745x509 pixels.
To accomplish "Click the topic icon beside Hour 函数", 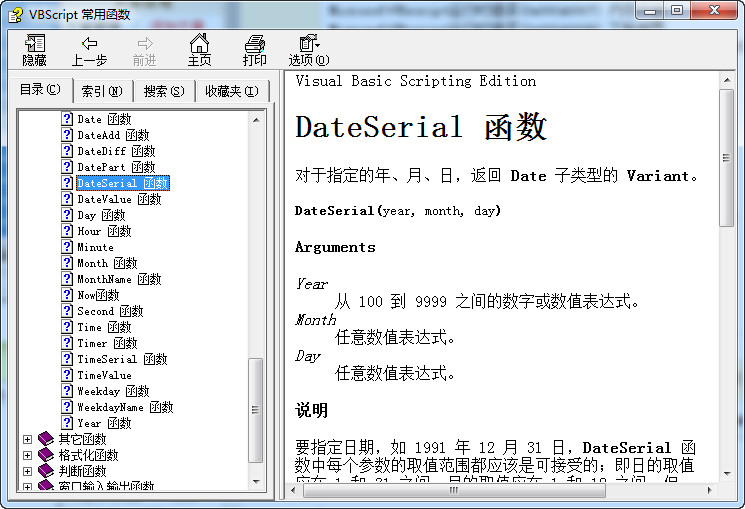I will (67, 231).
